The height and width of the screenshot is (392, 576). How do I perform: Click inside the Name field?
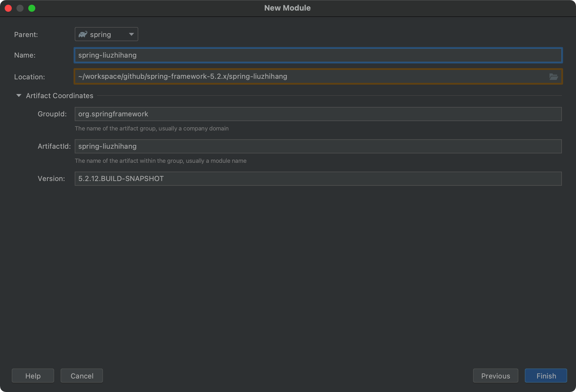pos(318,55)
